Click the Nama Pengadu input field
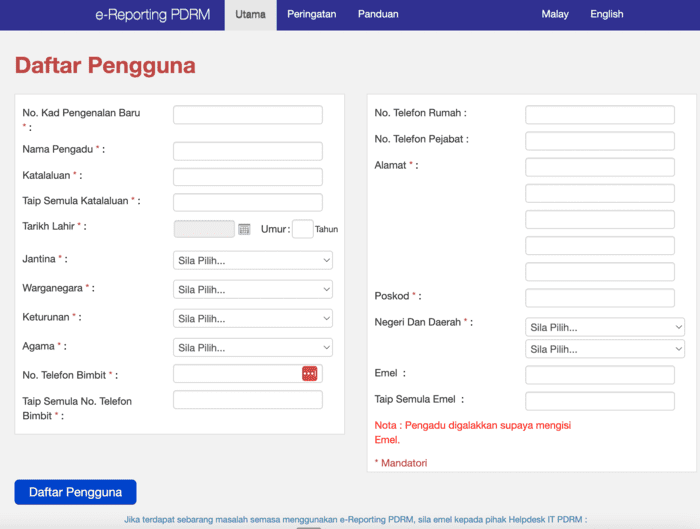This screenshot has height=529, width=700. coord(248,152)
